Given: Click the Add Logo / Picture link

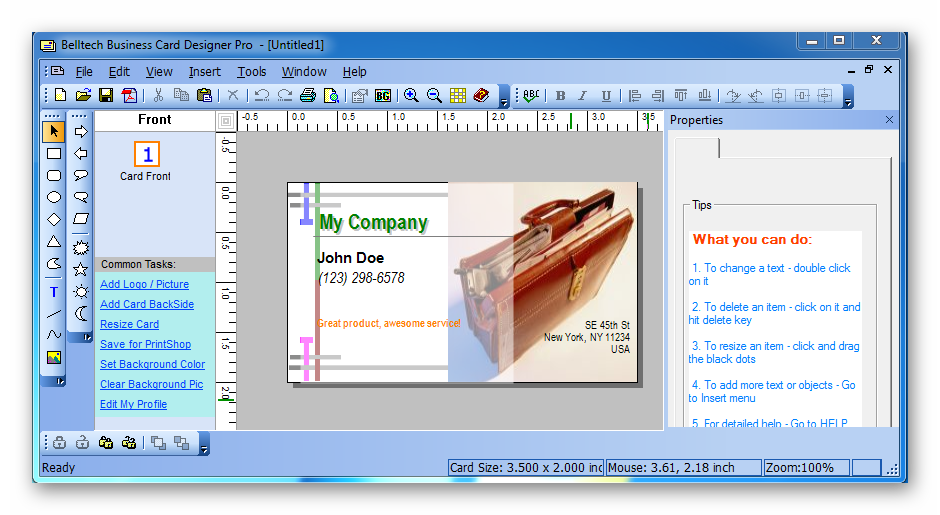Looking at the screenshot, I should (x=144, y=284).
